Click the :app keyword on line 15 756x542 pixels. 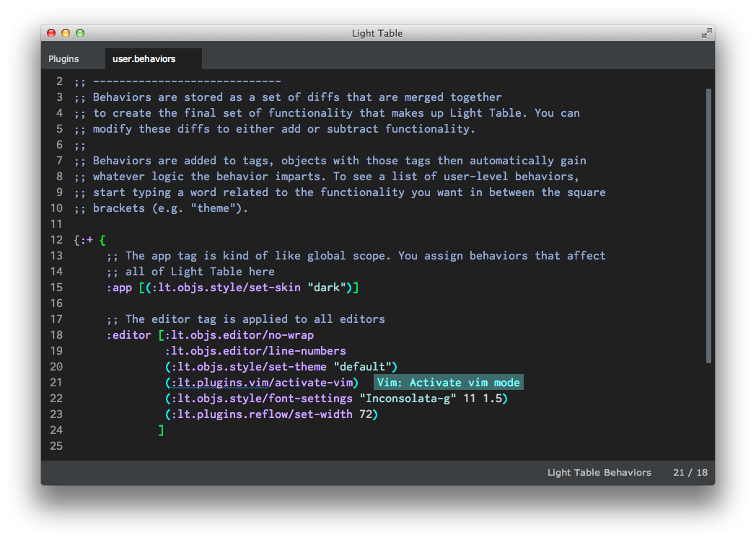(x=119, y=288)
